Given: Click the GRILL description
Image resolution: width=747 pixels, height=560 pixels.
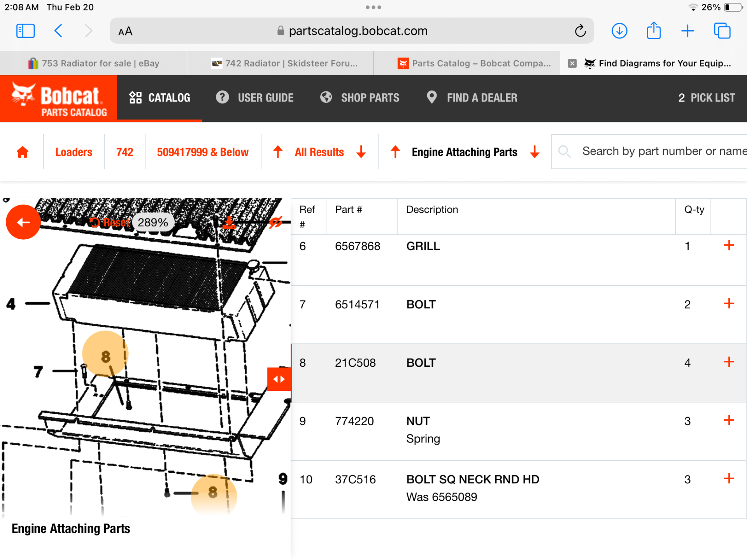Looking at the screenshot, I should [423, 246].
